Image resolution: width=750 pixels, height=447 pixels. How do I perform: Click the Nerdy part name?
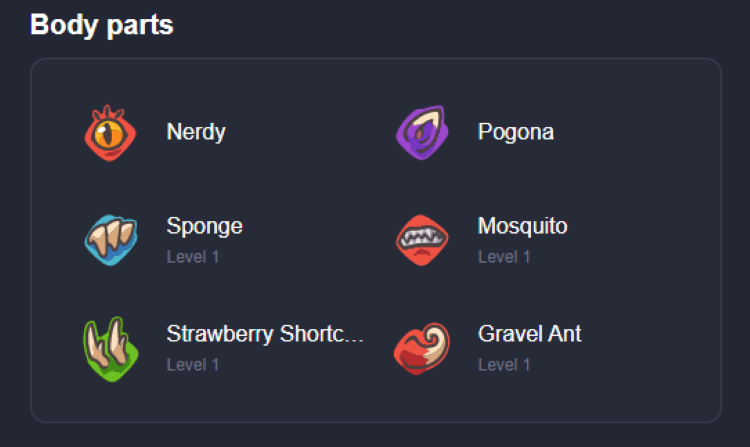click(196, 132)
